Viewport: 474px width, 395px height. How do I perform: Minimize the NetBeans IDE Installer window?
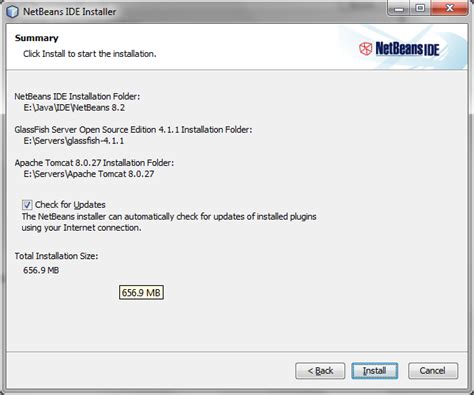pos(398,9)
